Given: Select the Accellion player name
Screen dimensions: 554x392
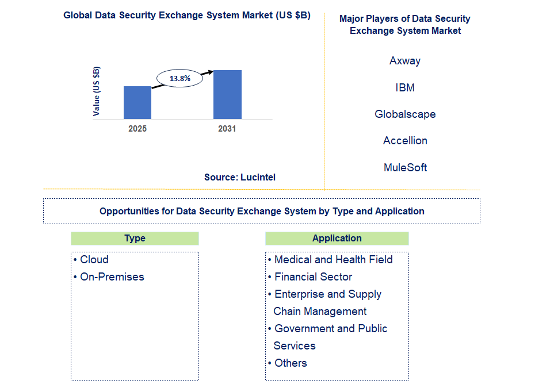Looking at the screenshot, I should 405,141.
